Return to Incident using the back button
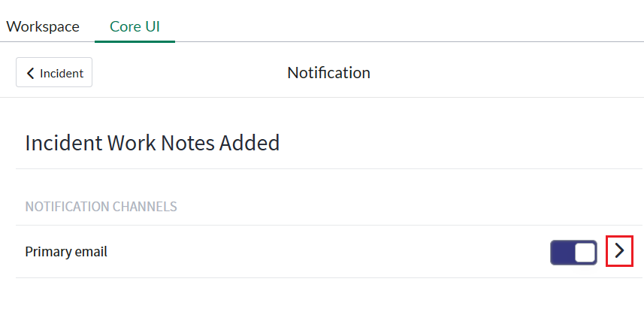Image resolution: width=644 pixels, height=309 pixels. pyautogui.click(x=54, y=73)
